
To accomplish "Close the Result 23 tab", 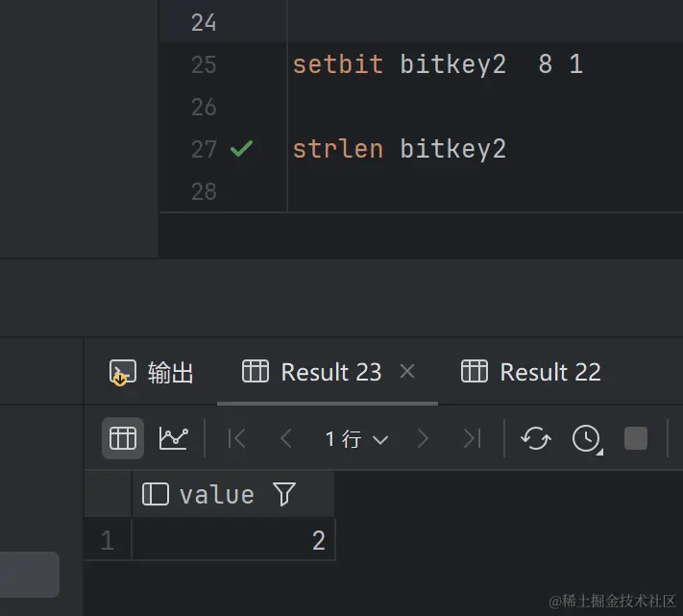I will point(407,372).
